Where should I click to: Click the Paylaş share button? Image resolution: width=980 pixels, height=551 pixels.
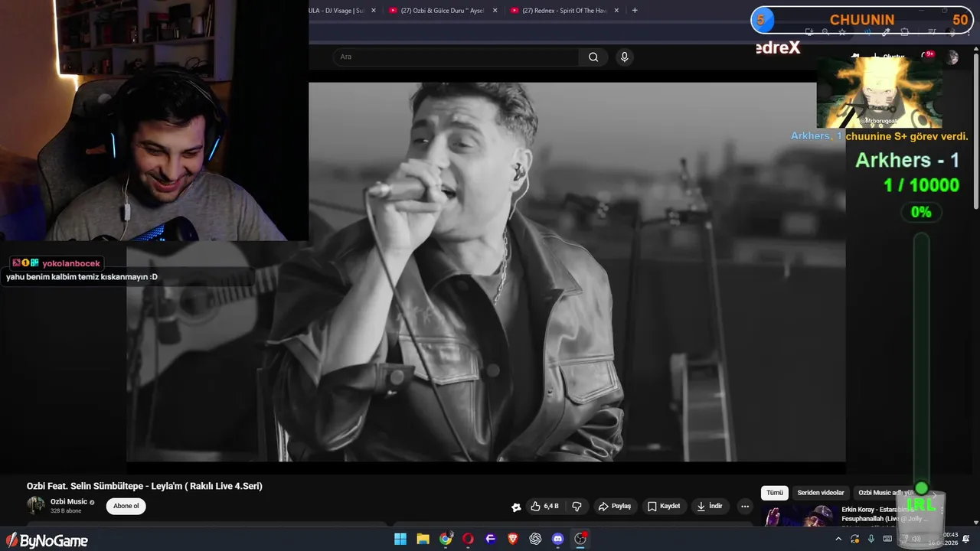(x=615, y=506)
